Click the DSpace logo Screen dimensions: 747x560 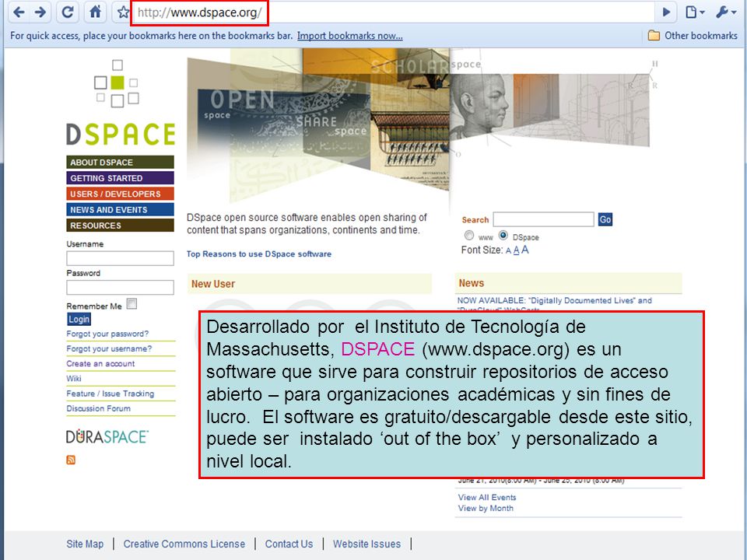click(x=121, y=103)
